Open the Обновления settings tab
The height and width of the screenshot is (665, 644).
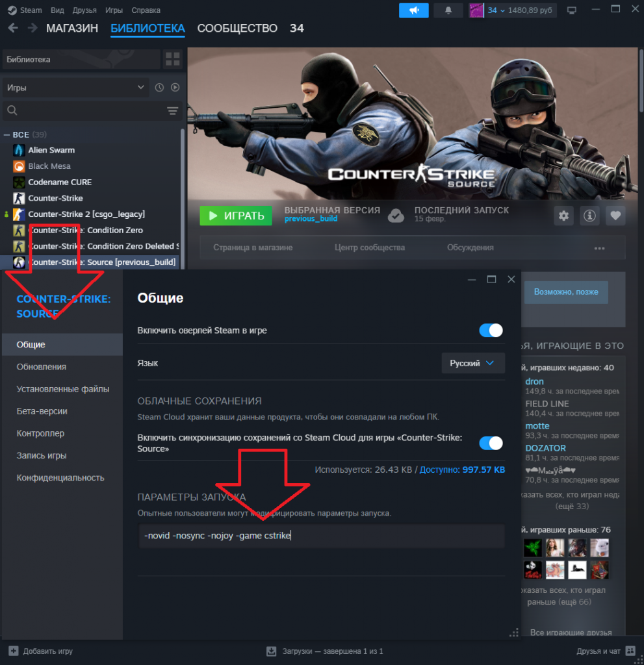coord(42,366)
